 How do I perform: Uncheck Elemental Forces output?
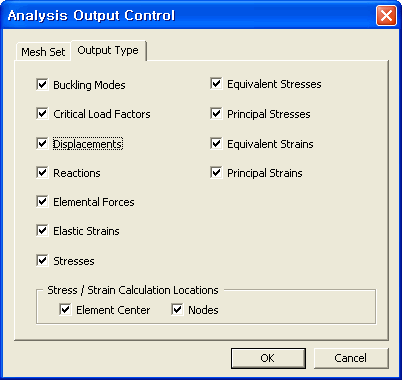click(42, 202)
